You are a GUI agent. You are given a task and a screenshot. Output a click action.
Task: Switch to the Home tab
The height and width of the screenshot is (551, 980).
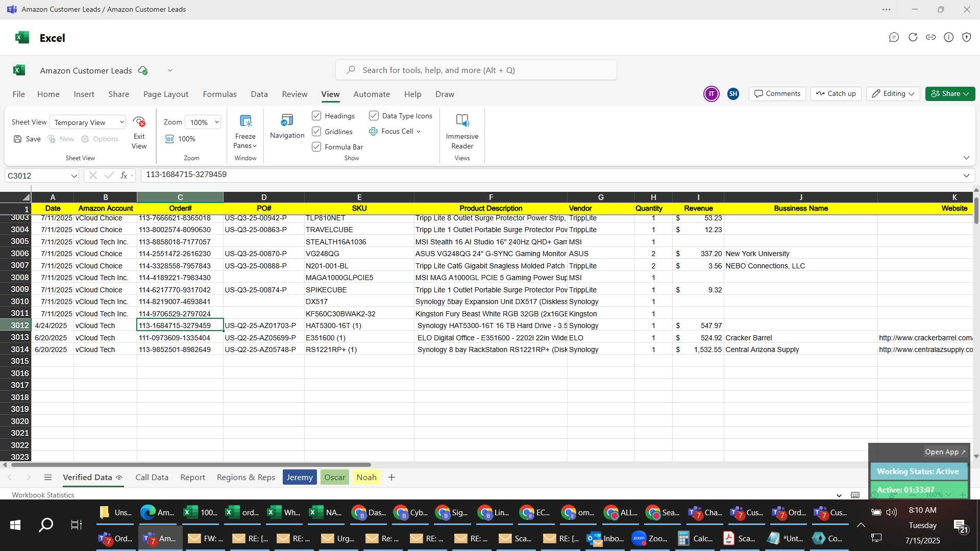coord(48,94)
